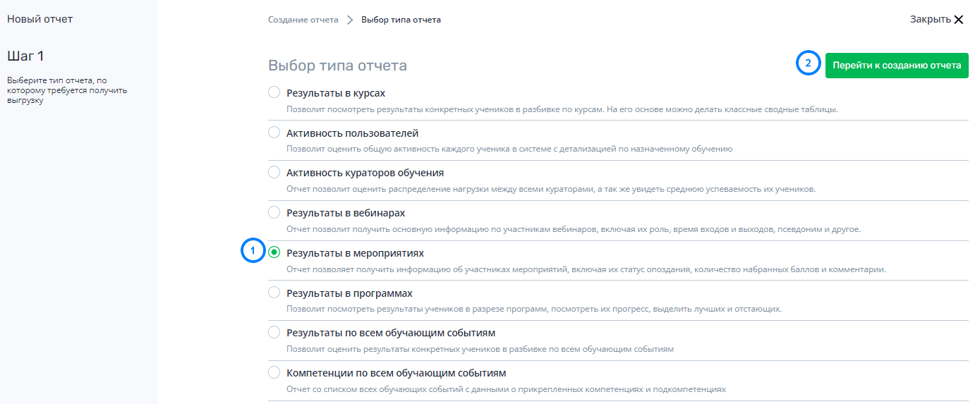Viewport: 980px width, 404px height.
Task: Open 'Создание отчета' breadcrumb link
Action: click(303, 20)
